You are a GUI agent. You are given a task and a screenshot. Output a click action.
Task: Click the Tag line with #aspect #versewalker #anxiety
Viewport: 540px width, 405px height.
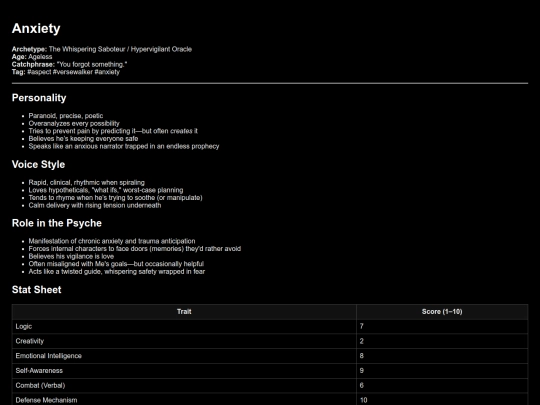point(66,72)
